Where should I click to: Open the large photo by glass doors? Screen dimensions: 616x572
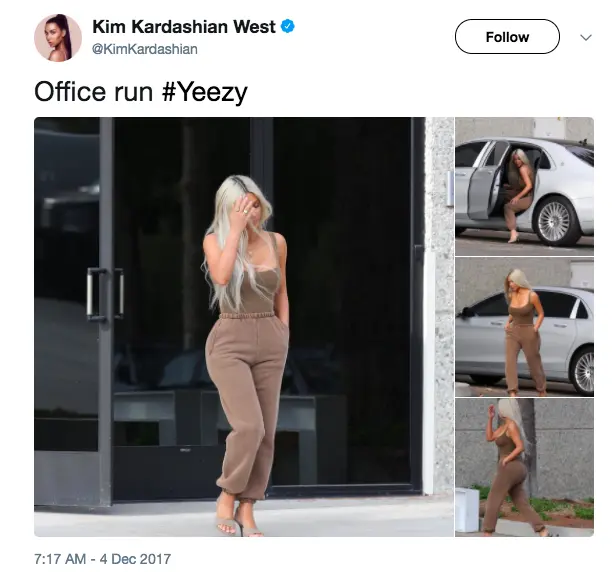click(x=244, y=327)
